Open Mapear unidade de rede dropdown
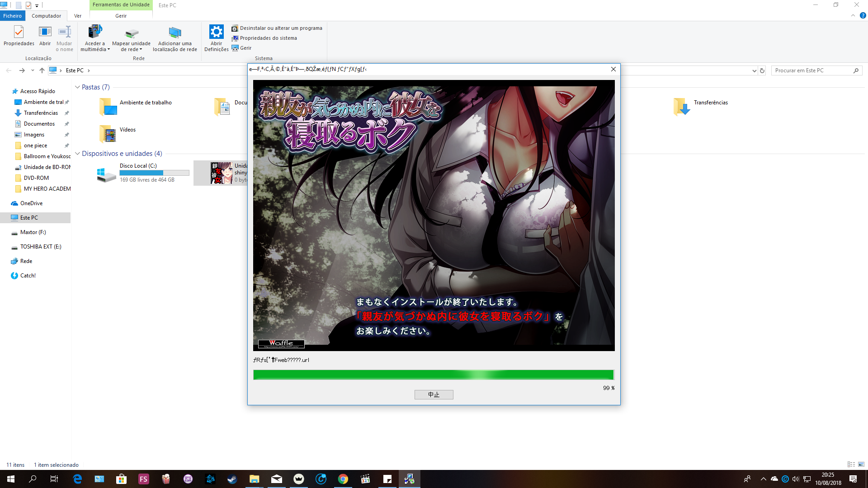 click(131, 38)
